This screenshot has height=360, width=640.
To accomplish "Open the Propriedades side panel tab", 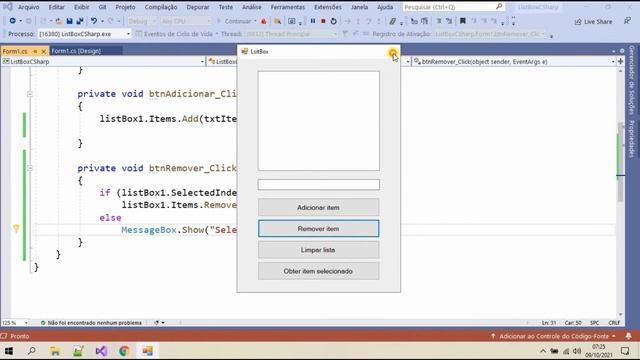I will (632, 139).
